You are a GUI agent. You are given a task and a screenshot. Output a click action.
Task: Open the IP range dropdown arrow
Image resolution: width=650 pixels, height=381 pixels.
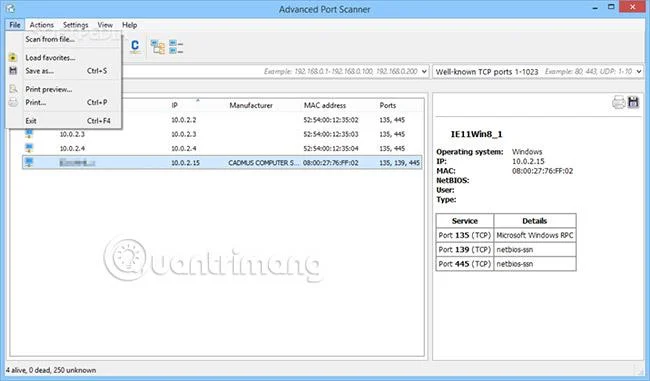[424, 72]
